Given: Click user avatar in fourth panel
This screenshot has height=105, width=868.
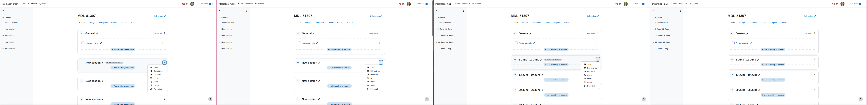Looking at the screenshot, I should click(x=842, y=4).
